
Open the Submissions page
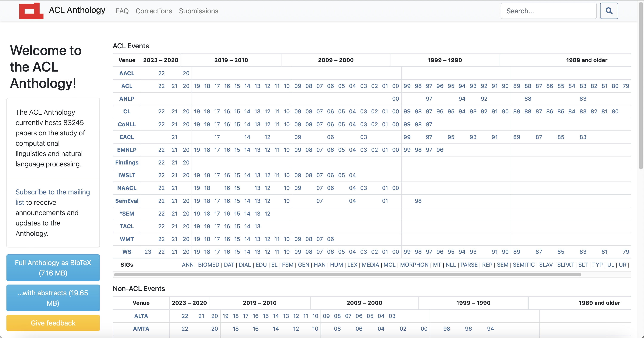click(x=198, y=11)
